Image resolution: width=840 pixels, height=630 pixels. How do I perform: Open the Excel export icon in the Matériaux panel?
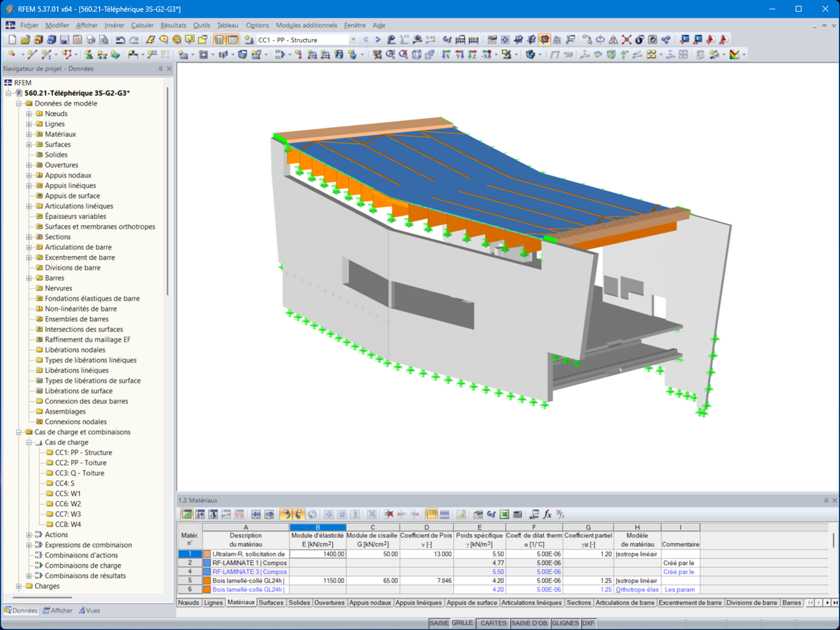[x=505, y=514]
